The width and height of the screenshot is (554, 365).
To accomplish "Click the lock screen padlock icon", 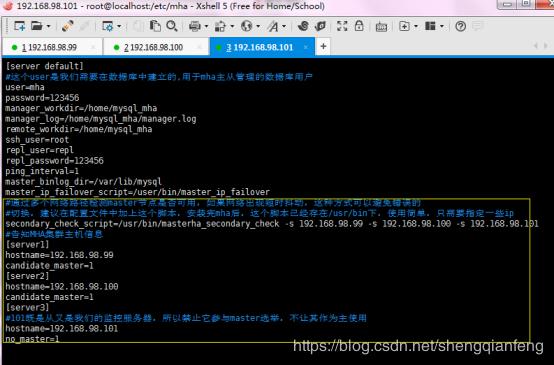I will 359,25.
